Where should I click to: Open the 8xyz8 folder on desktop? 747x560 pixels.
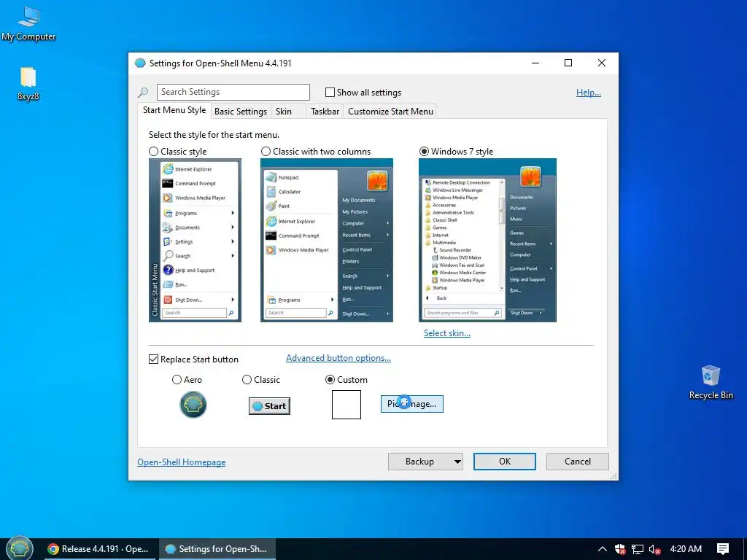tap(28, 84)
